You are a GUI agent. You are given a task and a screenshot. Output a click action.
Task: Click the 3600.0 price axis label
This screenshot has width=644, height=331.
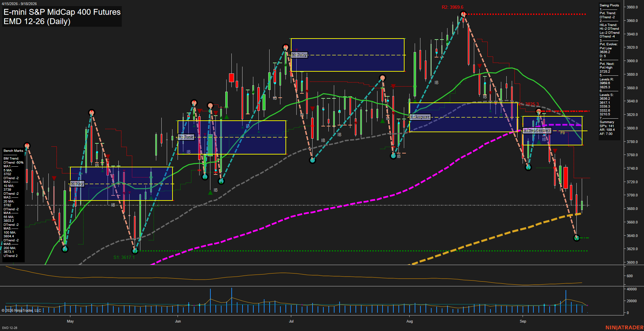632,262
